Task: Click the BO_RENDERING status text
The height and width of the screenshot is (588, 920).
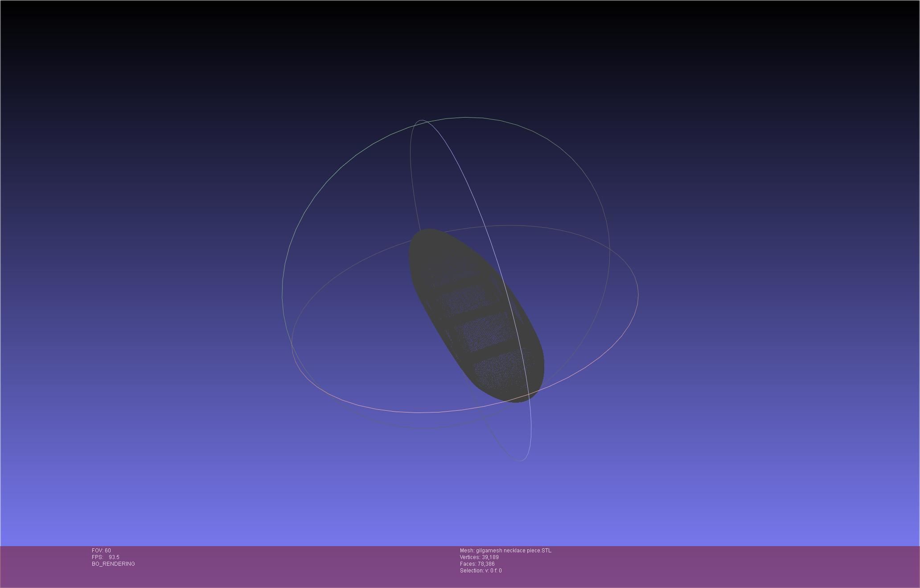Action: point(113,564)
